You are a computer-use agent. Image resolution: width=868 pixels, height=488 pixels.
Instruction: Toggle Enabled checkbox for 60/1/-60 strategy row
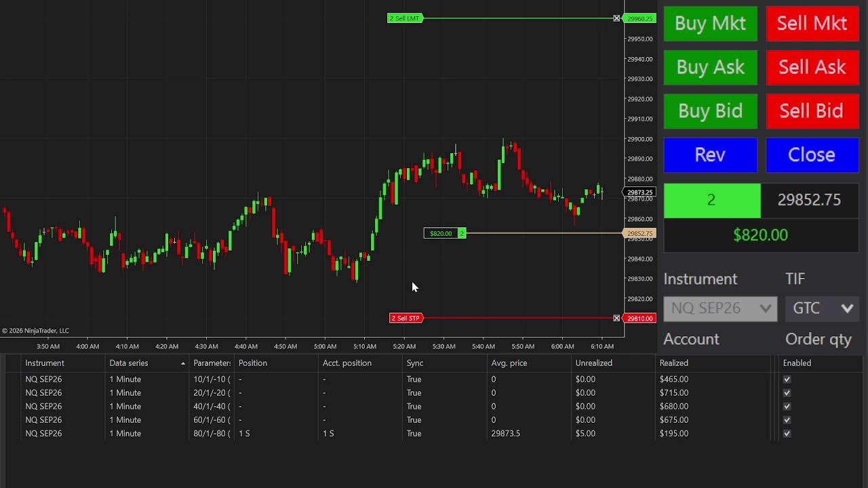(787, 420)
